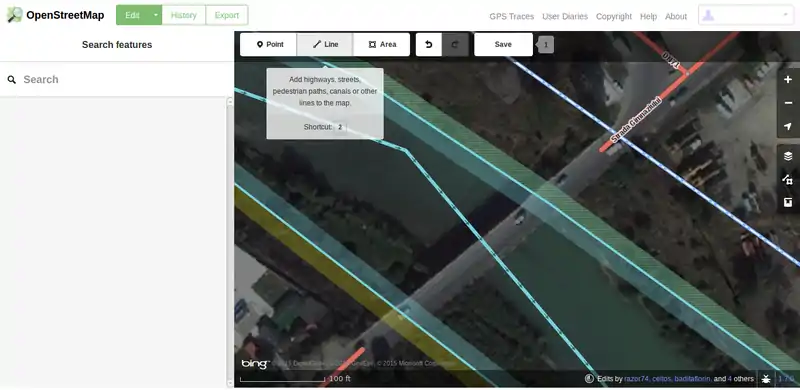The height and width of the screenshot is (390, 800).
Task: Zoom in on the map
Action: click(788, 80)
